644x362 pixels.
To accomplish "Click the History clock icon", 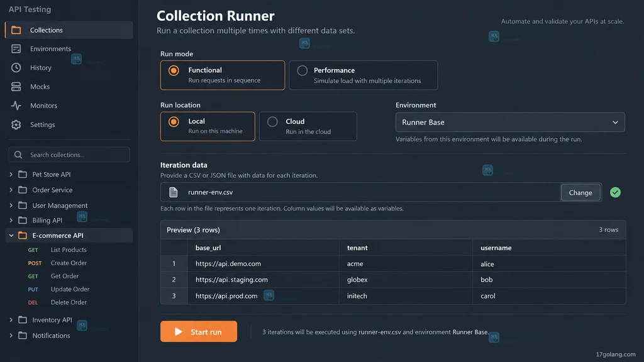I will (x=16, y=68).
